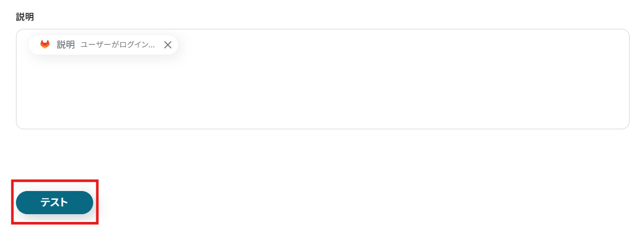
Task: Click an empty line in the 説明 textarea
Action: click(322, 90)
